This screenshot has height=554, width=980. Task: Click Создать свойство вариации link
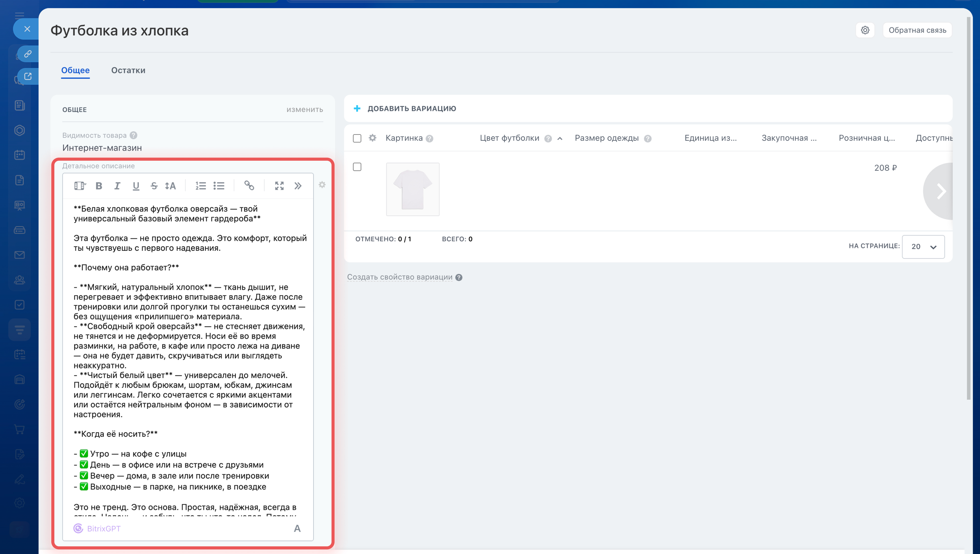400,277
